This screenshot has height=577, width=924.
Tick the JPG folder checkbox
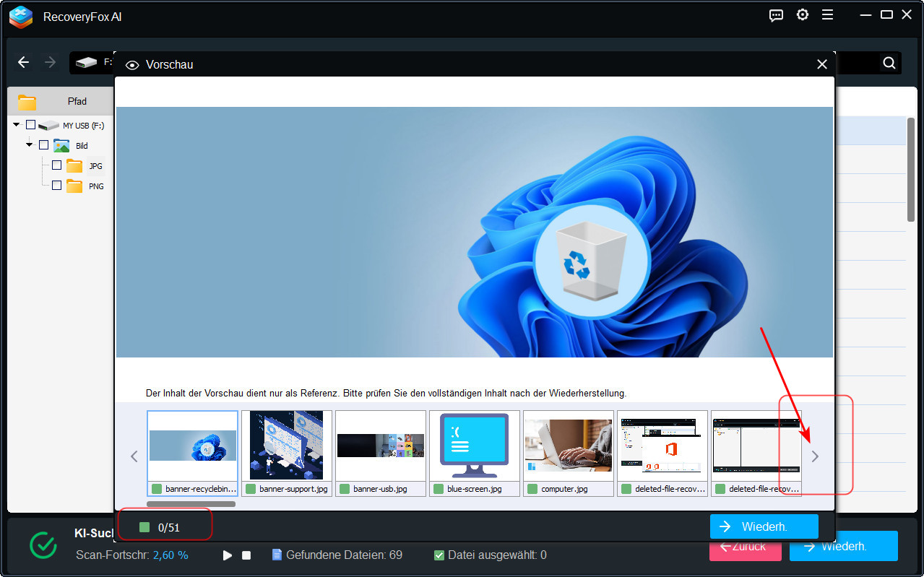[56, 165]
